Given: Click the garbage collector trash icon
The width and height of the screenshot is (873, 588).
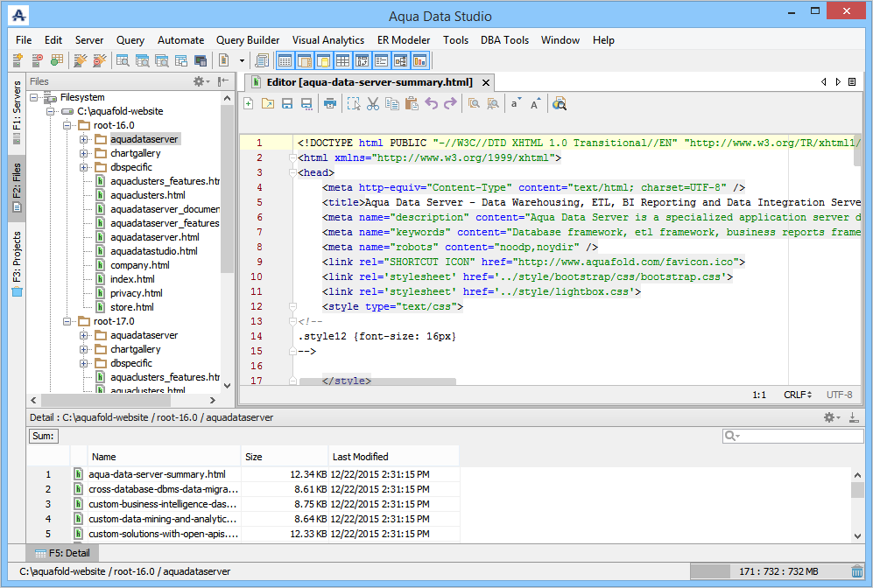Looking at the screenshot, I should coord(857,571).
